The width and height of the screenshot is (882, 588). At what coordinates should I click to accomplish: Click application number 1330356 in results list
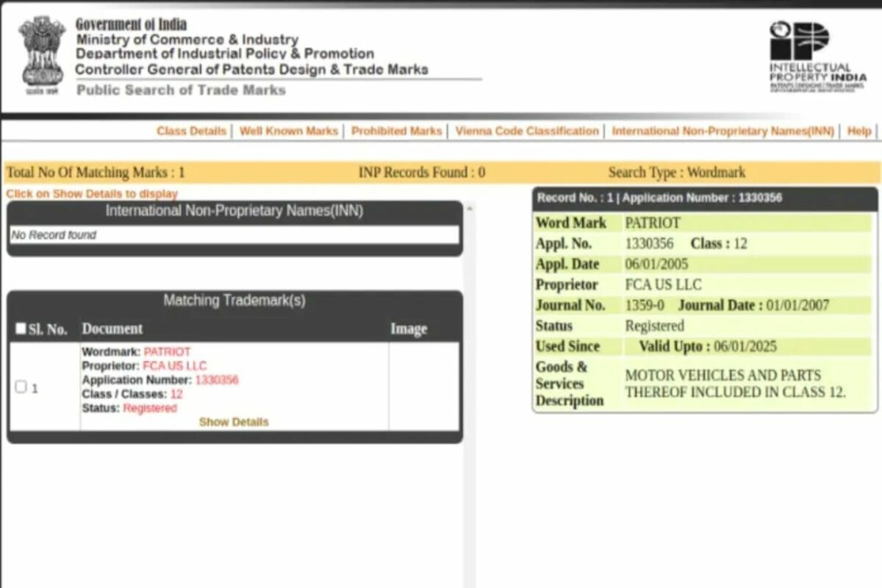coord(217,380)
